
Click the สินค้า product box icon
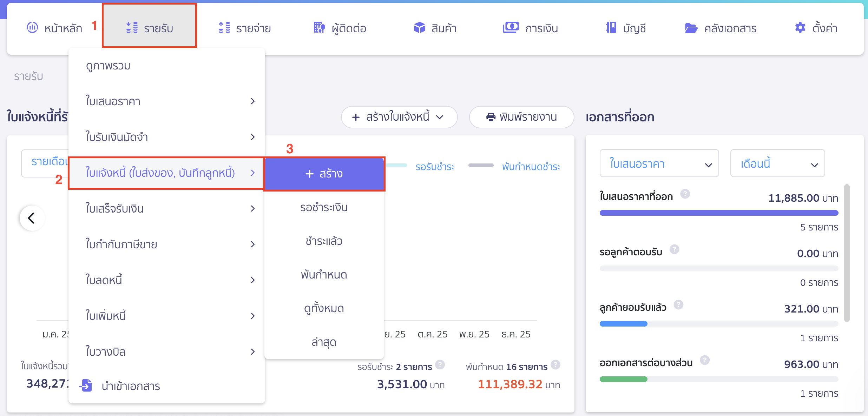(x=419, y=27)
